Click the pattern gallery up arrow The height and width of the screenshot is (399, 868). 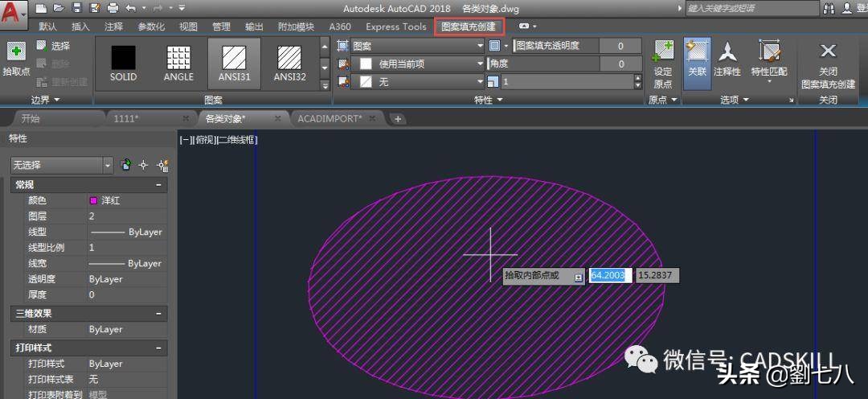point(325,46)
